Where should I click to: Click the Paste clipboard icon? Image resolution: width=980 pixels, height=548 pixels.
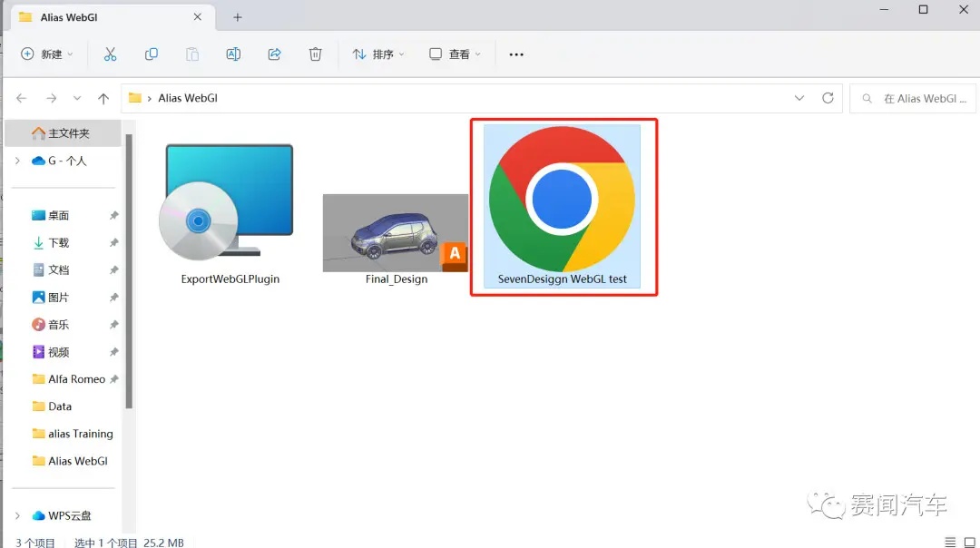coord(192,54)
